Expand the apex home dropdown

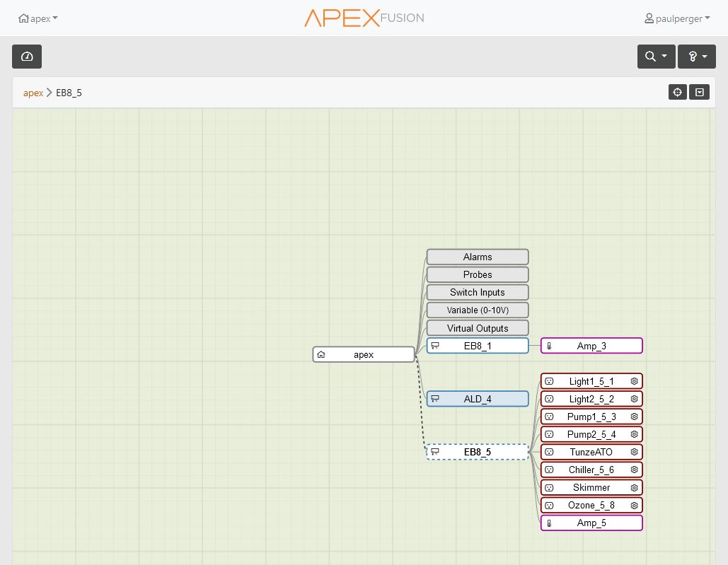coord(38,18)
